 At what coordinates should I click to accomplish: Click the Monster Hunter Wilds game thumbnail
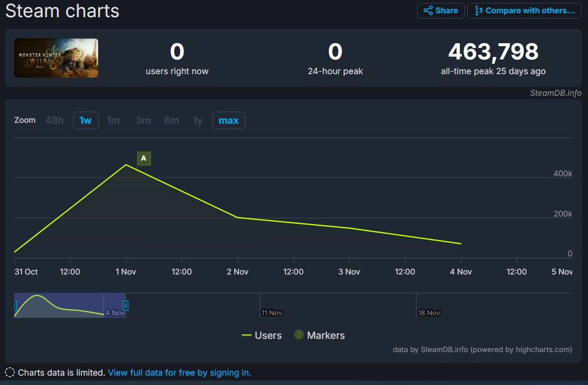click(56, 58)
